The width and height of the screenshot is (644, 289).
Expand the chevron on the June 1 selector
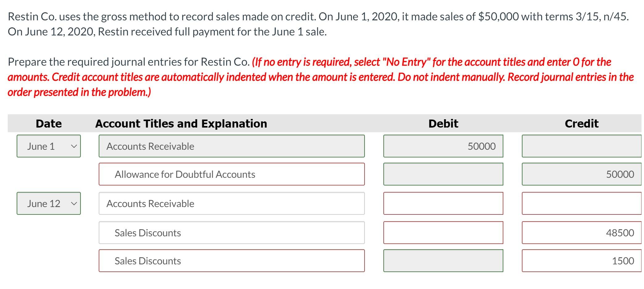(x=74, y=146)
